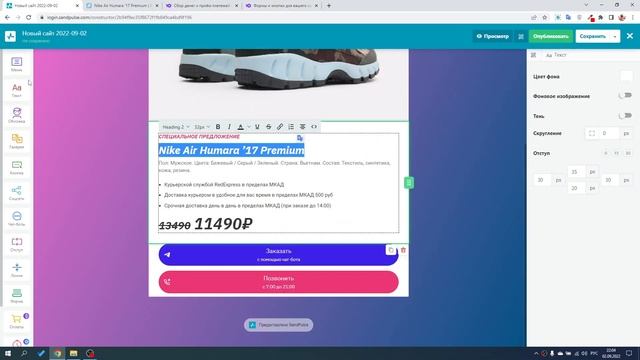Image resolution: width=640 pixels, height=360 pixels.
Task: Edit the left padding value field
Action: [542, 180]
